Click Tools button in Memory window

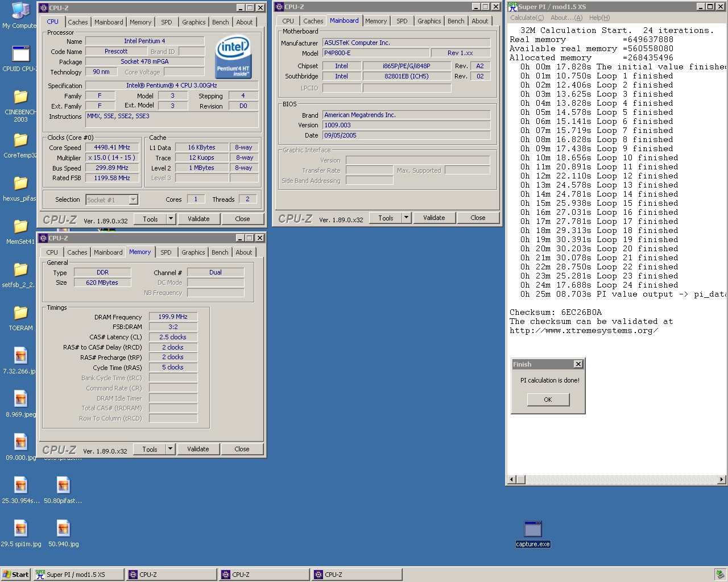(x=150, y=449)
